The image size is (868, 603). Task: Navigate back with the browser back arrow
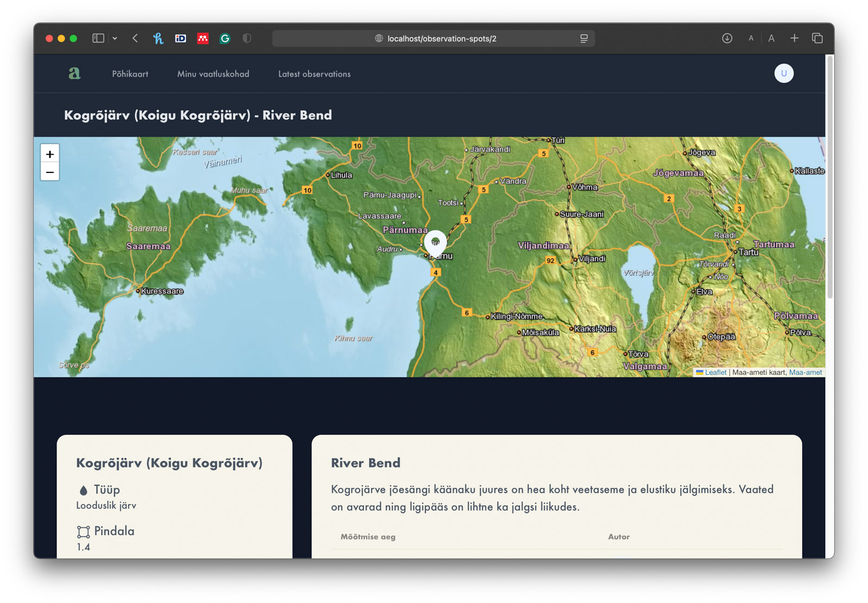click(x=135, y=39)
